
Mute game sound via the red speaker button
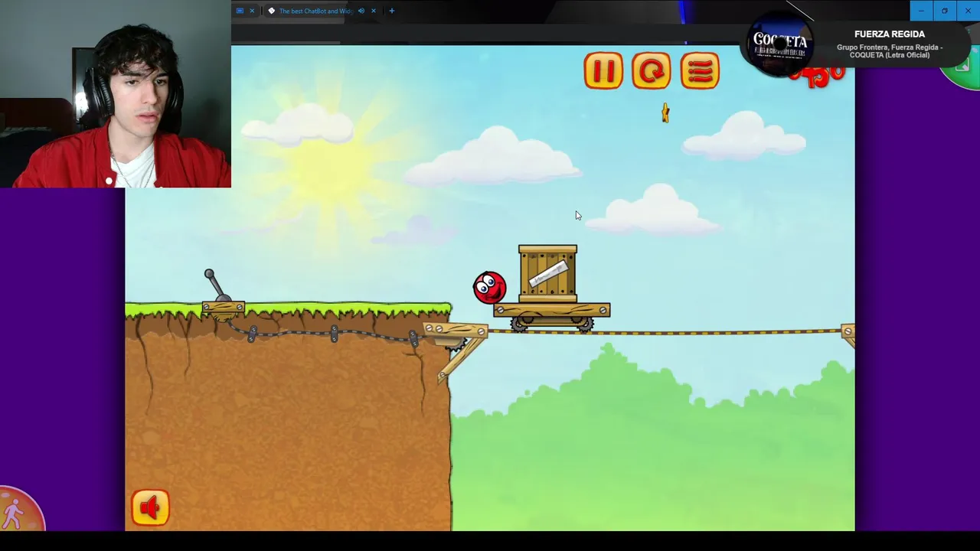[150, 507]
